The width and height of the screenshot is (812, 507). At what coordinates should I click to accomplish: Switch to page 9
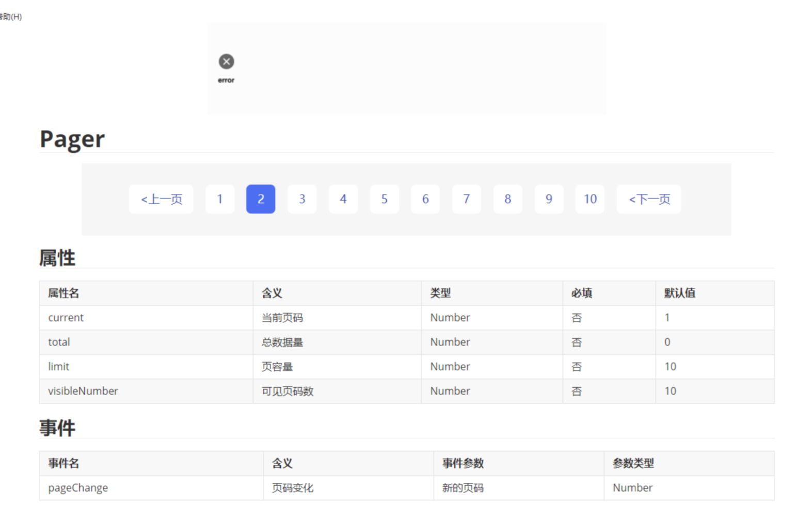(549, 199)
